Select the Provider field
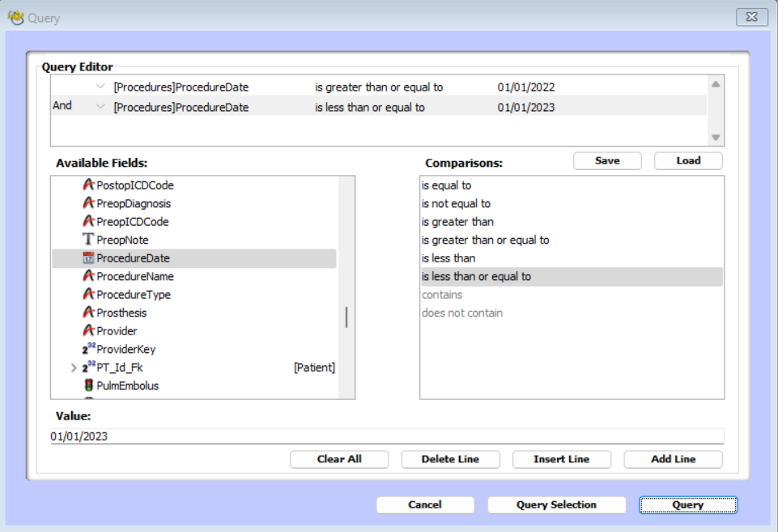The image size is (778, 532). click(194, 331)
